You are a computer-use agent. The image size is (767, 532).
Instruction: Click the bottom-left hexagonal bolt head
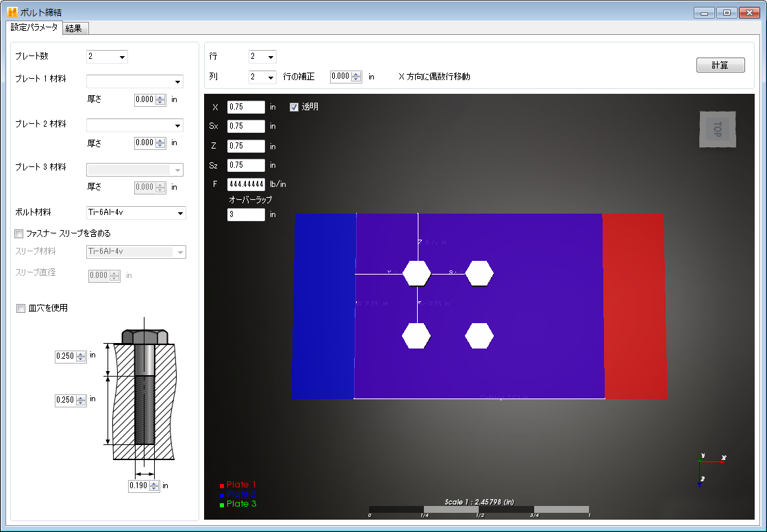coord(416,336)
